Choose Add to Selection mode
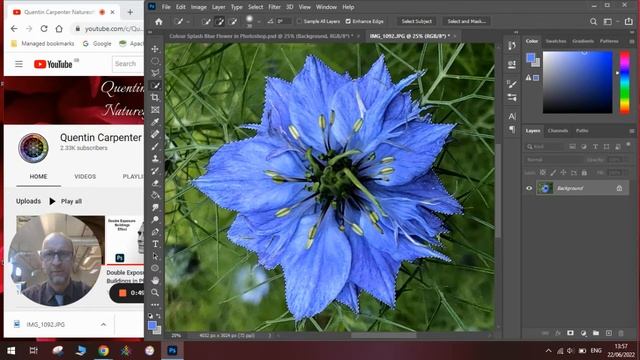 [x=220, y=22]
